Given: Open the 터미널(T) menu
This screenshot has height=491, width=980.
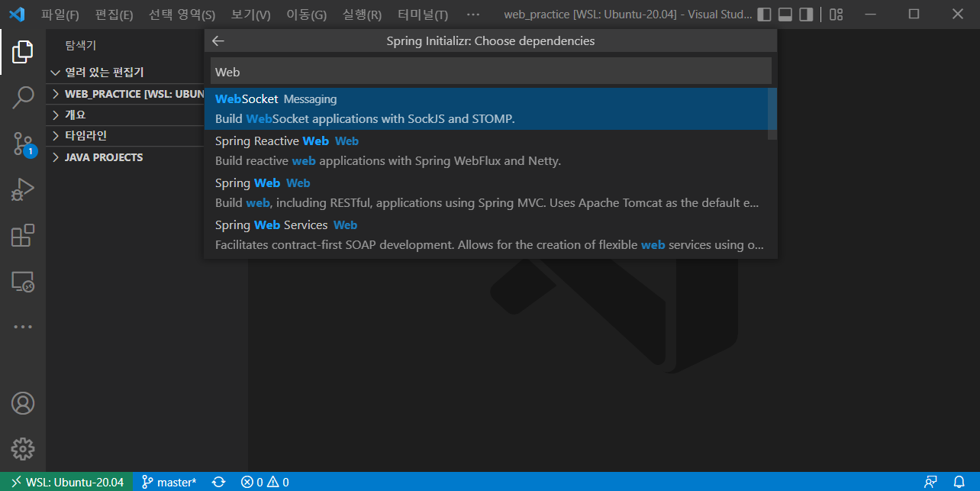Looking at the screenshot, I should coord(423,15).
